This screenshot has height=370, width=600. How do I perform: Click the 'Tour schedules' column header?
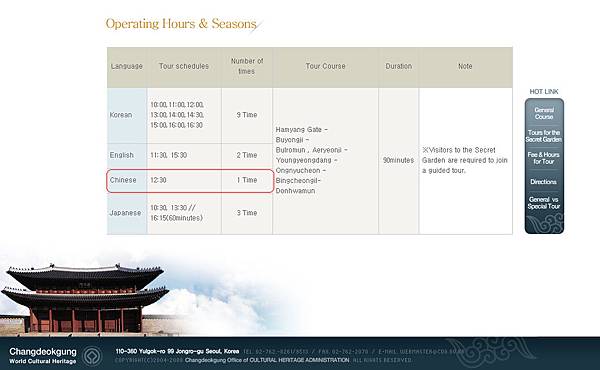pyautogui.click(x=184, y=66)
